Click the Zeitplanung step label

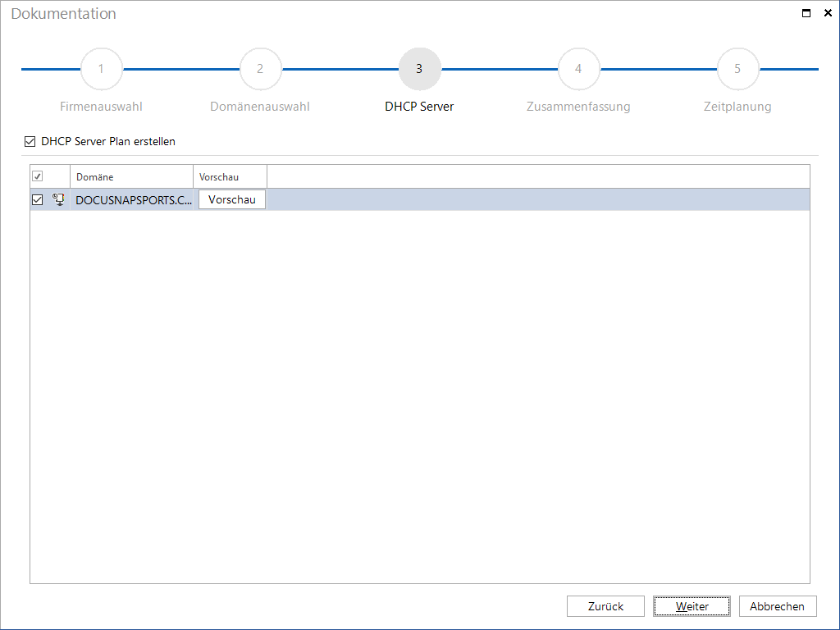[737, 107]
